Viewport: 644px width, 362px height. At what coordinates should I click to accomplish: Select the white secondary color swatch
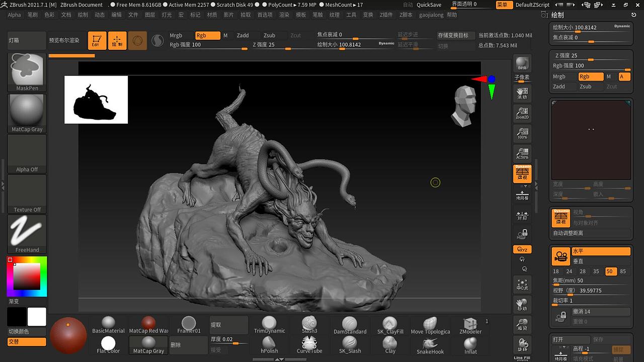[x=37, y=317]
